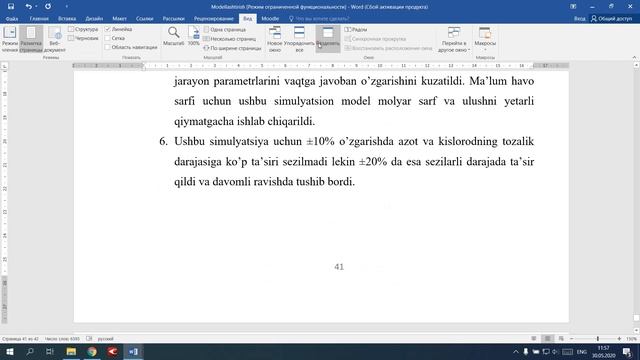This screenshot has width=640, height=360.
Task: Open the Windows Start menu
Action: pyautogui.click(x=9, y=351)
